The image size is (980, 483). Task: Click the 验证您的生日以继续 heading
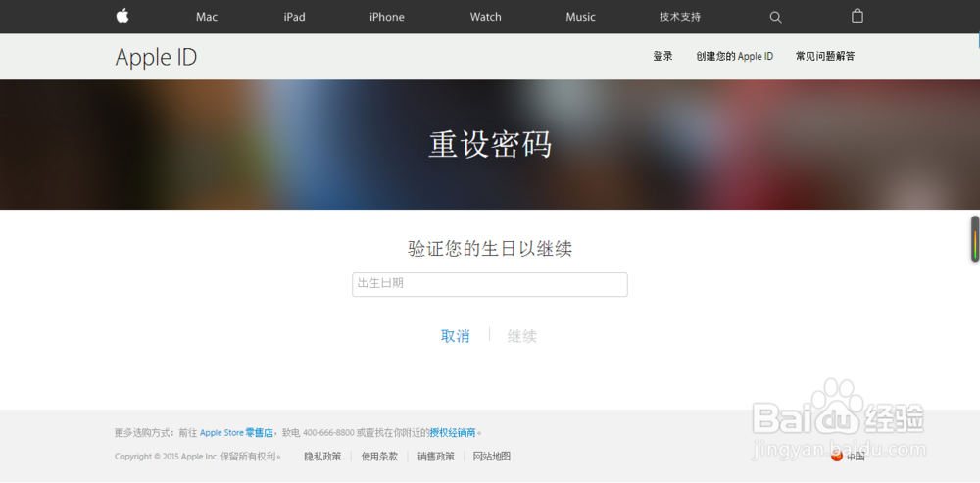490,249
